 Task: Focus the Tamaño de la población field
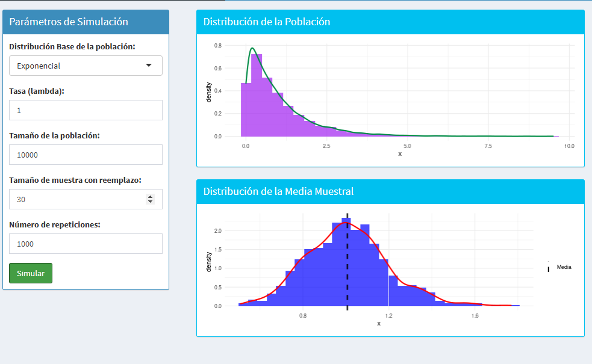(x=86, y=155)
